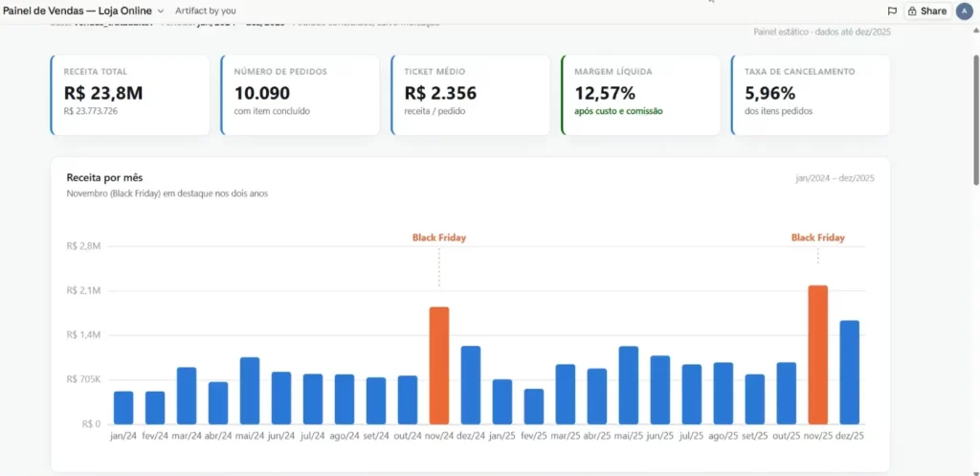
Task: Click the mai/24 revenue bar
Action: 250,391
